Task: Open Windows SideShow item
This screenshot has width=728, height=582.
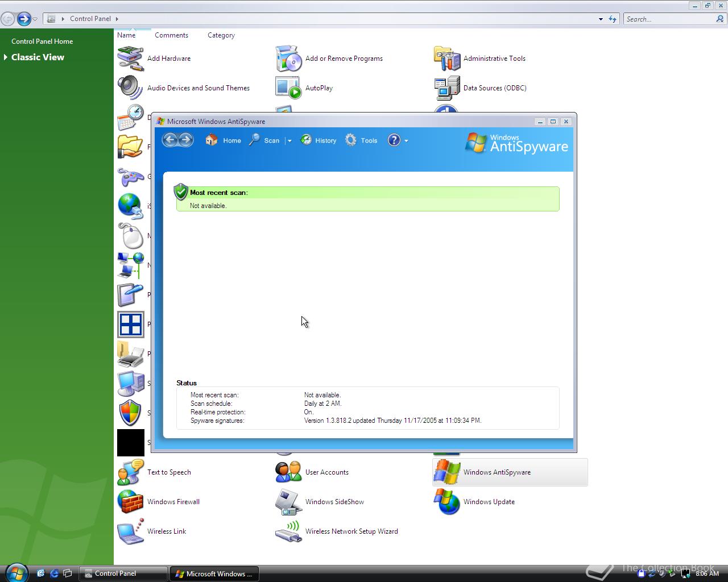Action: (320, 502)
